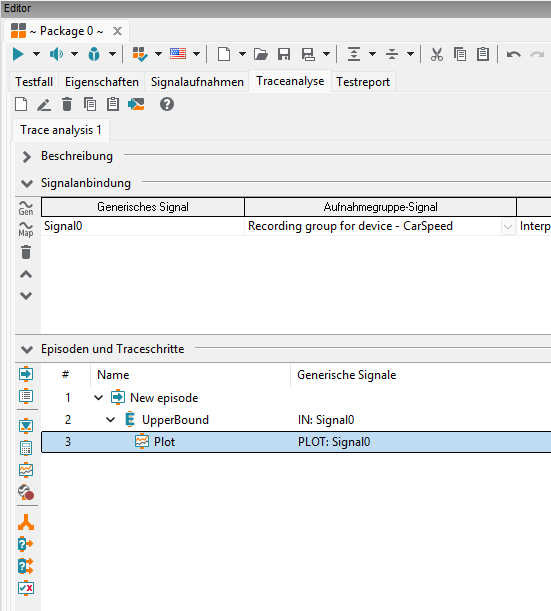Delete the selected signal binding

click(x=26, y=252)
